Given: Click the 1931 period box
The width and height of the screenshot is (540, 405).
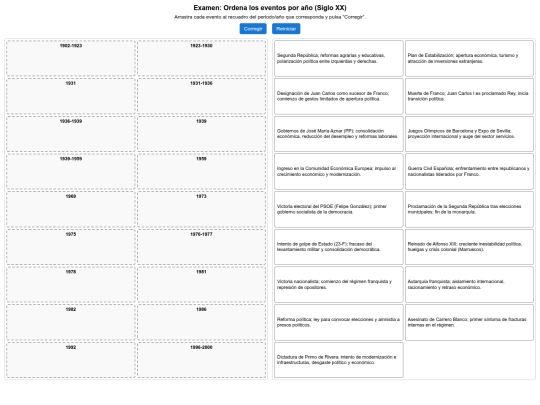Looking at the screenshot, I should (x=71, y=96).
